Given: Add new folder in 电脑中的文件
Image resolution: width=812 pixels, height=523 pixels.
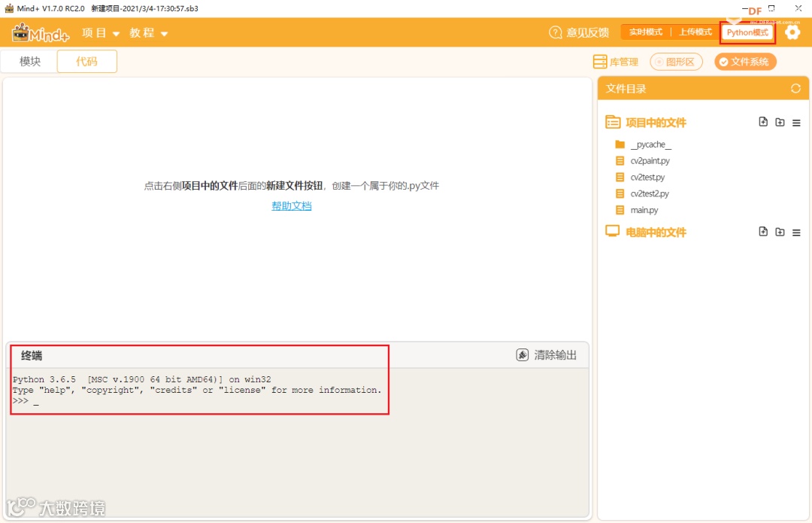Looking at the screenshot, I should (x=780, y=232).
